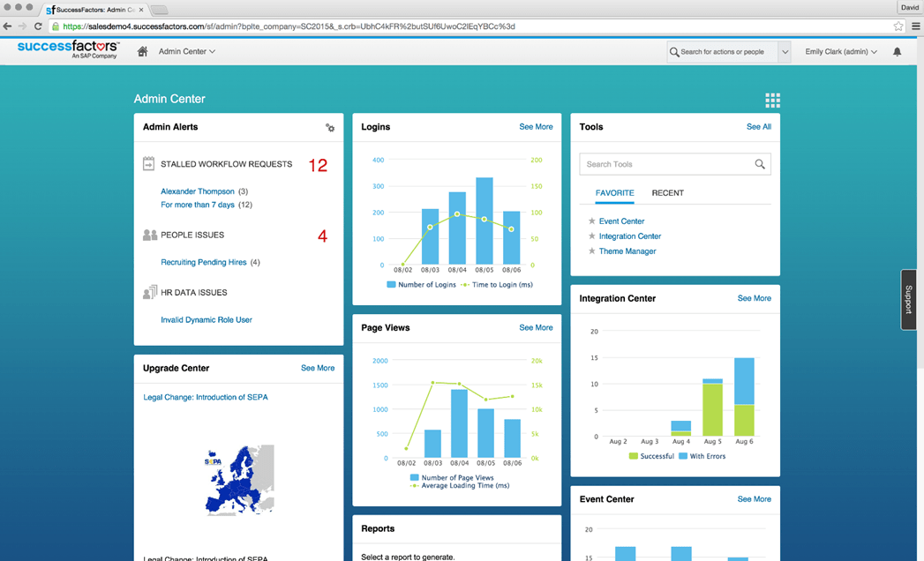Click the Search Tools input field
The width and height of the screenshot is (924, 561).
coord(666,164)
